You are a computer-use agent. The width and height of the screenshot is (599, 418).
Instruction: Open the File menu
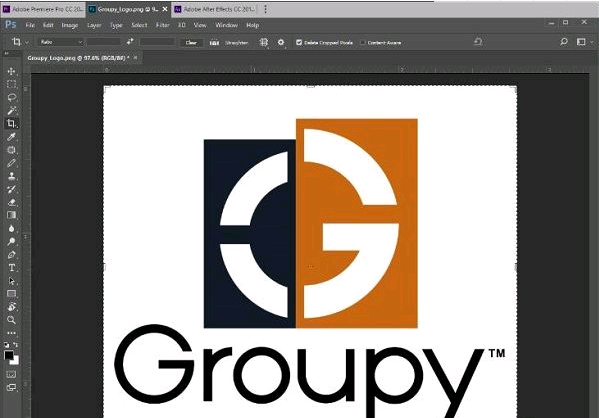30,25
